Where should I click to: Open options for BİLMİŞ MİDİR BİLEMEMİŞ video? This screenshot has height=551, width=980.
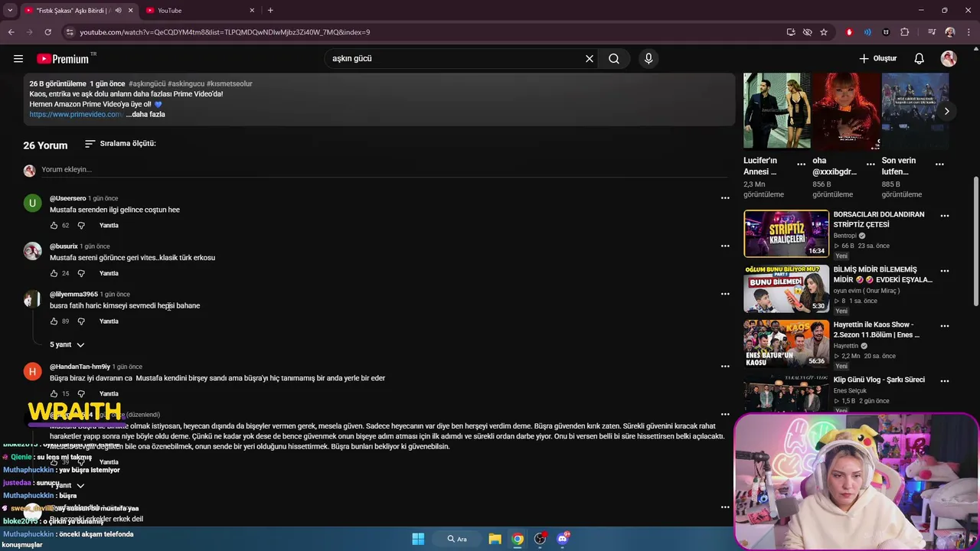(x=945, y=271)
